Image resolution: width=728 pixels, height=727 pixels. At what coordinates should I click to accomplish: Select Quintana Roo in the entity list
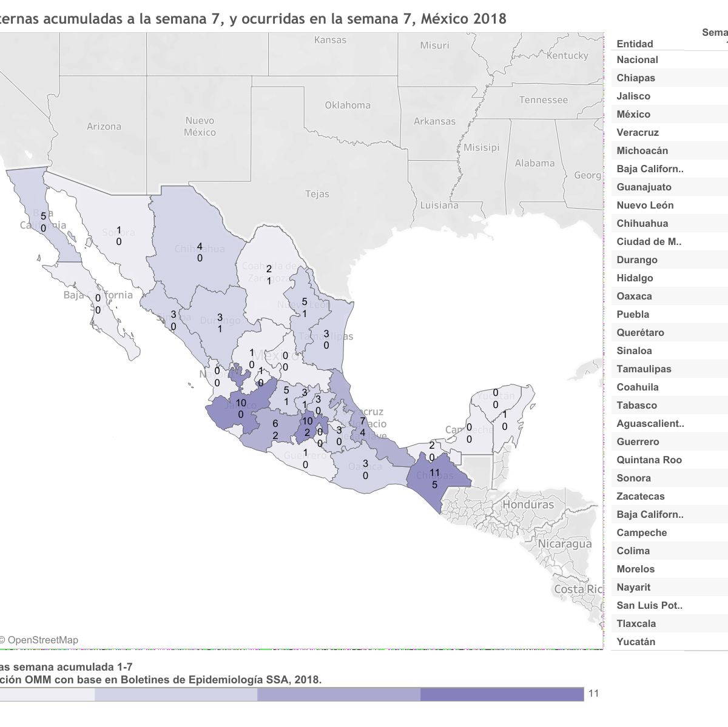tap(649, 460)
